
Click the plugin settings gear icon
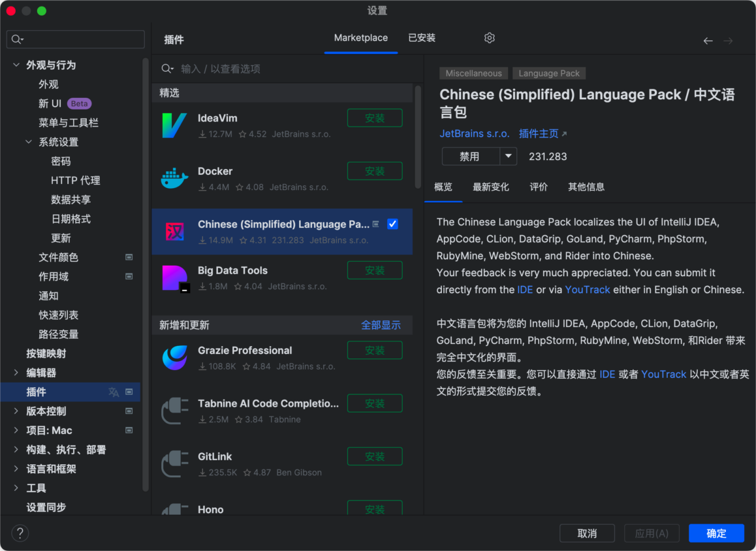(490, 38)
